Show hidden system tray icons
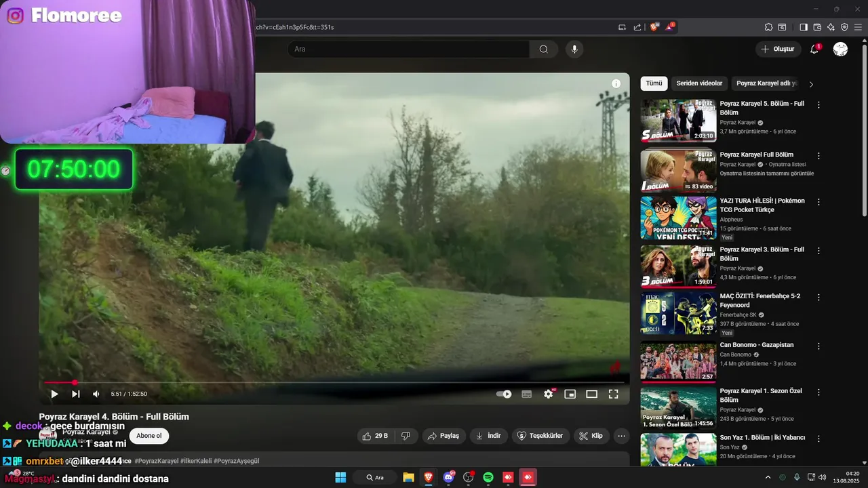 [768, 477]
